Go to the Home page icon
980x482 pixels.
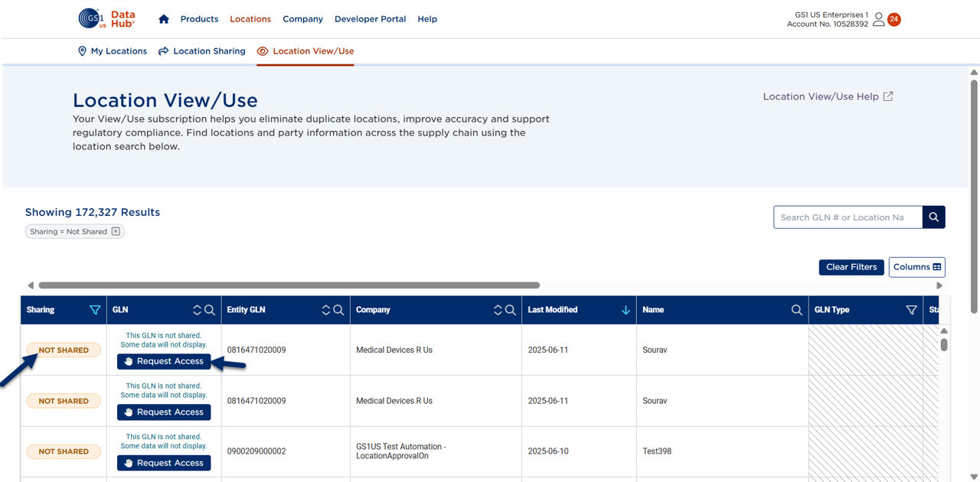[x=163, y=19]
